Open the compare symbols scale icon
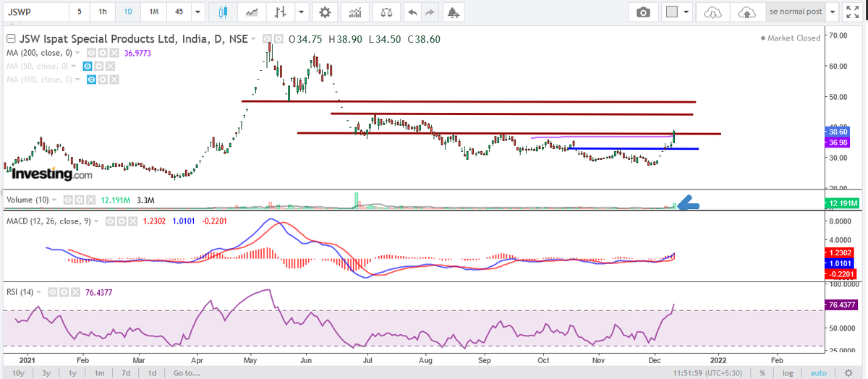The height and width of the screenshot is (379, 868). [x=388, y=12]
